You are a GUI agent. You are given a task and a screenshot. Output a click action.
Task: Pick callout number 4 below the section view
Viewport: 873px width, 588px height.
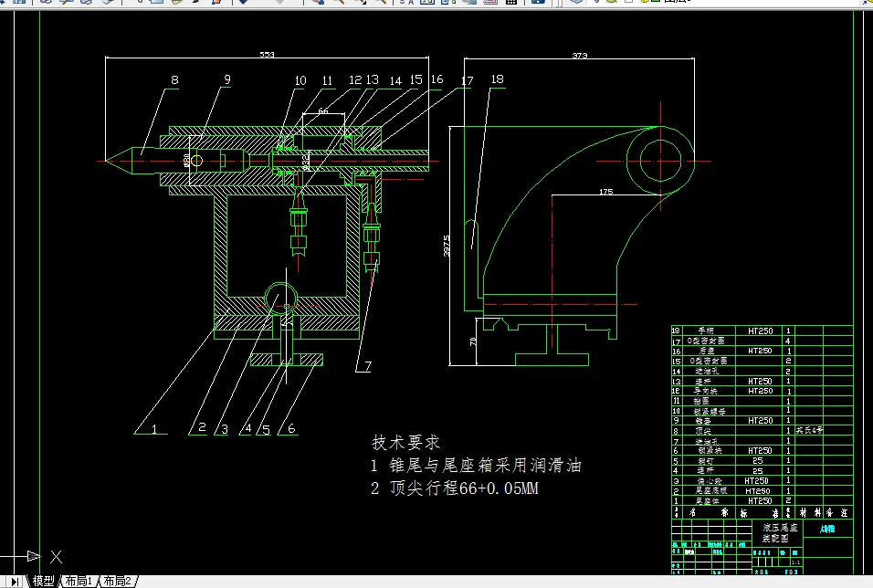click(247, 428)
